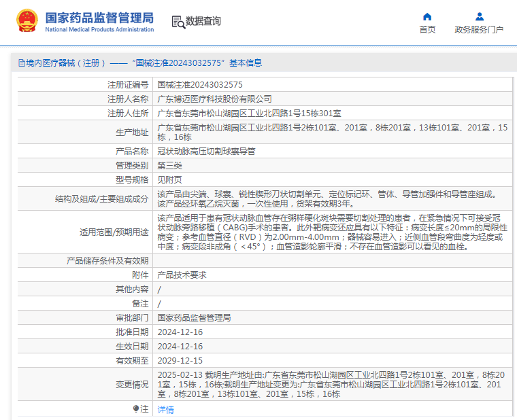Click management class 第三类 value
The height and width of the screenshot is (420, 517).
(169, 166)
